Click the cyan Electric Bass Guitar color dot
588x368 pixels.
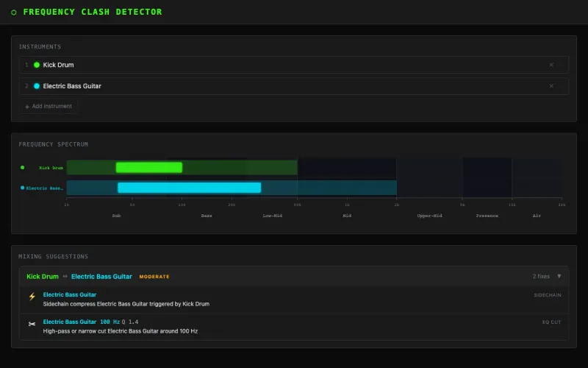(x=37, y=86)
